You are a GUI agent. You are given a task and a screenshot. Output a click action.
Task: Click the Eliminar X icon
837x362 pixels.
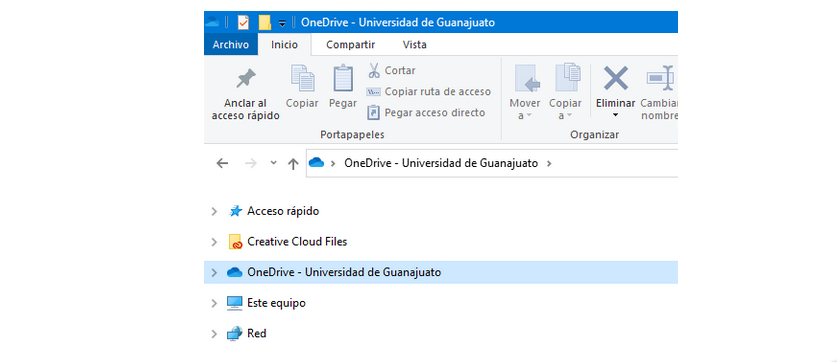tap(615, 78)
